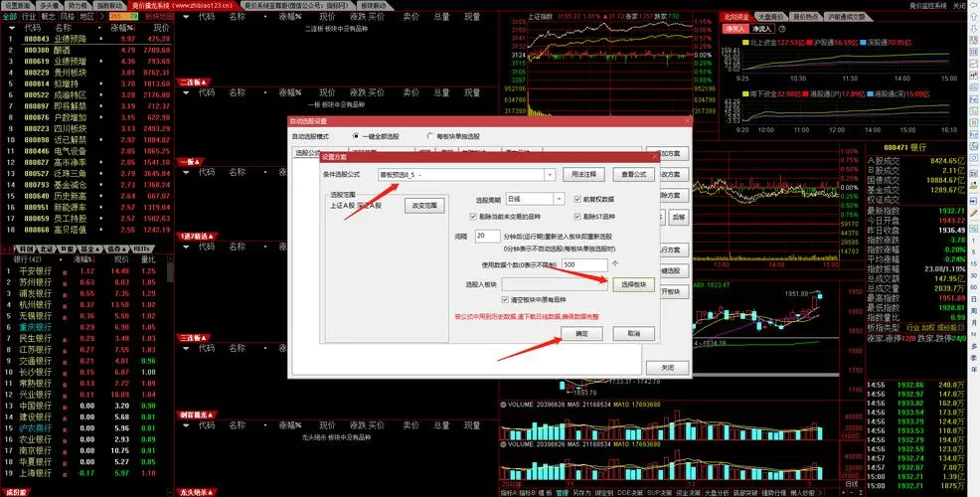The height and width of the screenshot is (497, 980).
Task: Click 改变范围 button
Action: [424, 205]
